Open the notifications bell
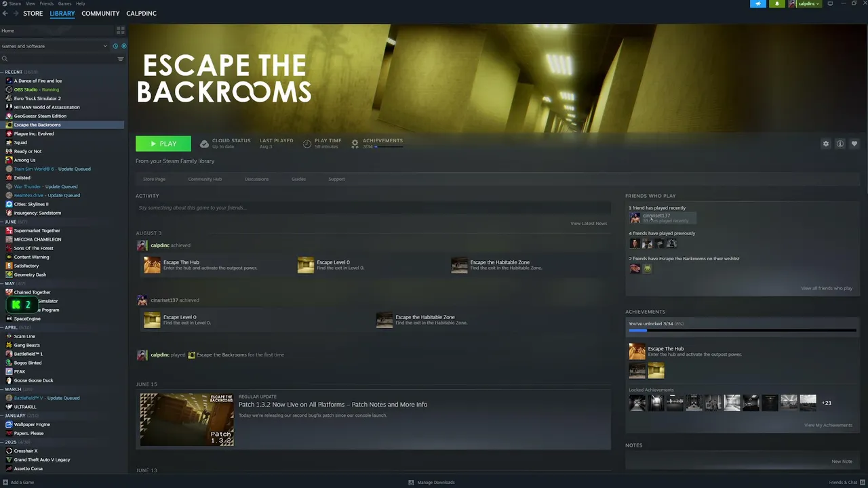This screenshot has width=868, height=488. click(x=777, y=3)
